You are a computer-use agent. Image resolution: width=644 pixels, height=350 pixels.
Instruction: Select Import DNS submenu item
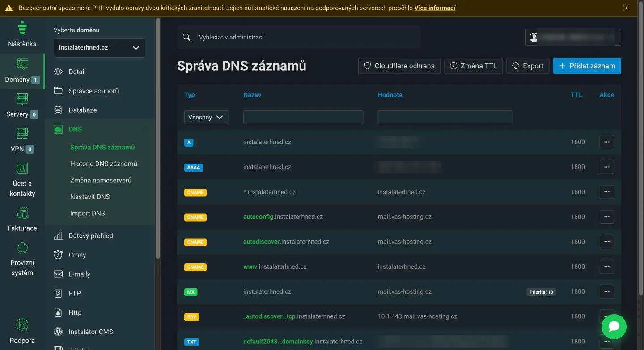click(88, 213)
